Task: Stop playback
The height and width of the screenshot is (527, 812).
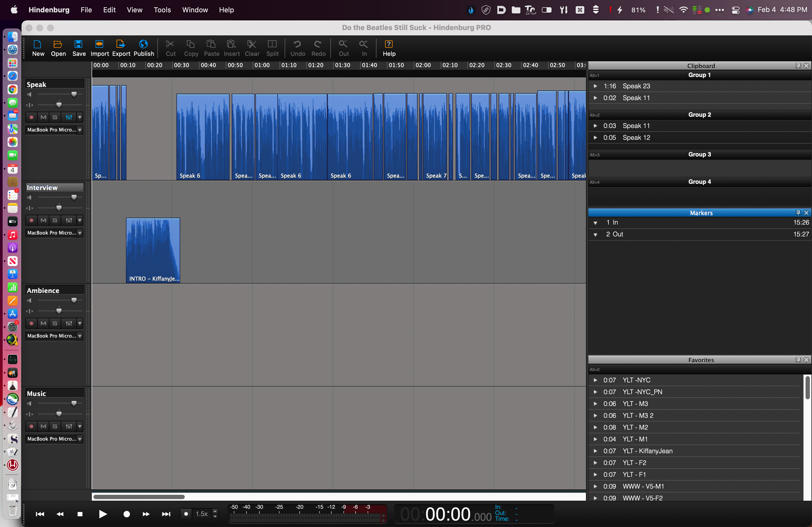Action: 80,514
